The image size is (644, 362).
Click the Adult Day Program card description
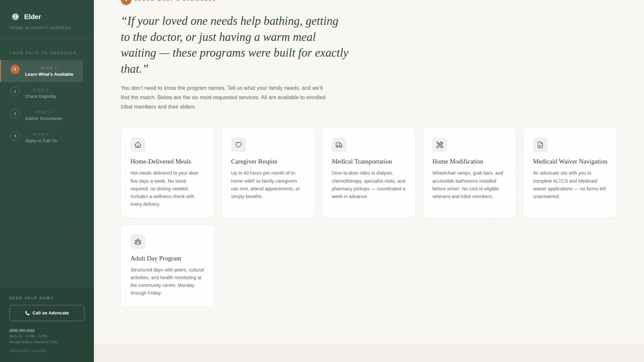click(x=167, y=281)
